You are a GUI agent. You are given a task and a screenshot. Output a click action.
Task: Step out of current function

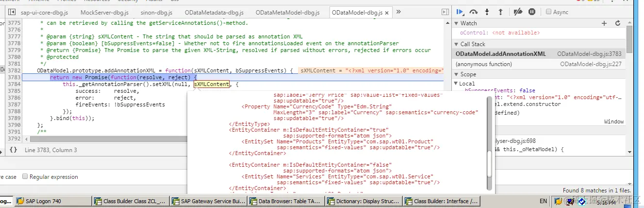(x=500, y=12)
